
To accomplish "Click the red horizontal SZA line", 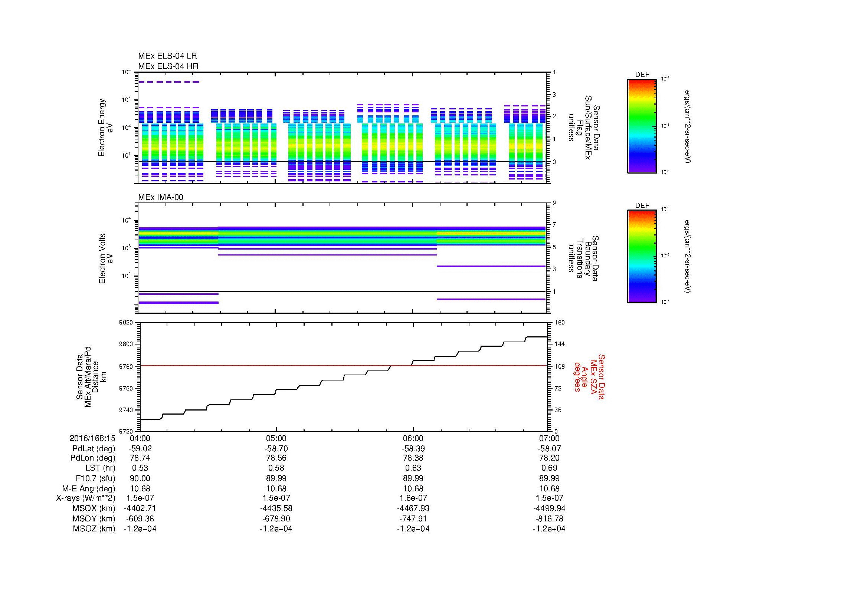I will click(343, 366).
